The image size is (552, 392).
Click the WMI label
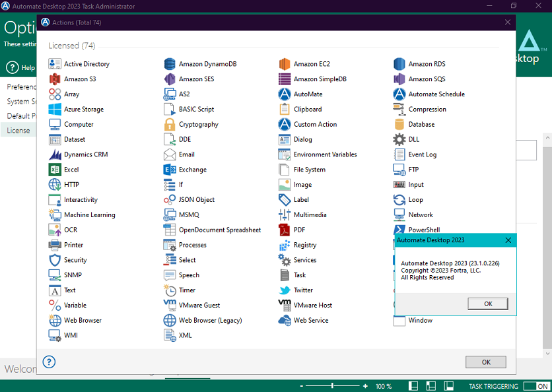(71, 335)
